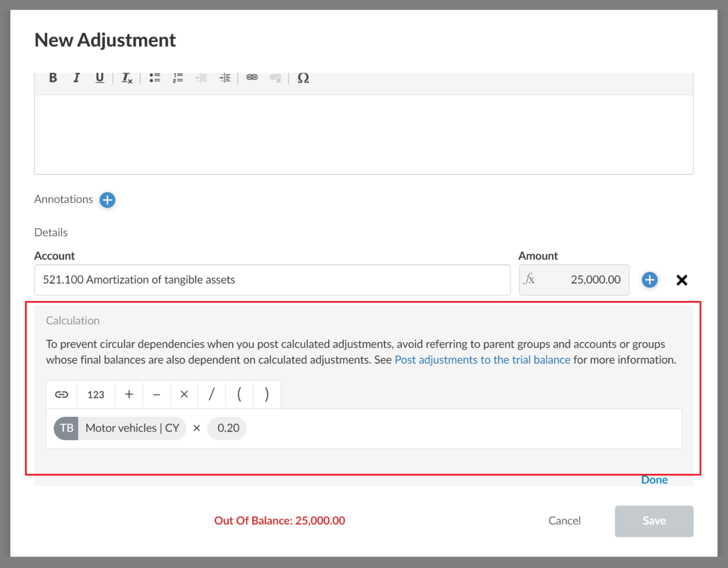Delete the amortization detail row
The image size is (728, 568).
pyautogui.click(x=681, y=280)
